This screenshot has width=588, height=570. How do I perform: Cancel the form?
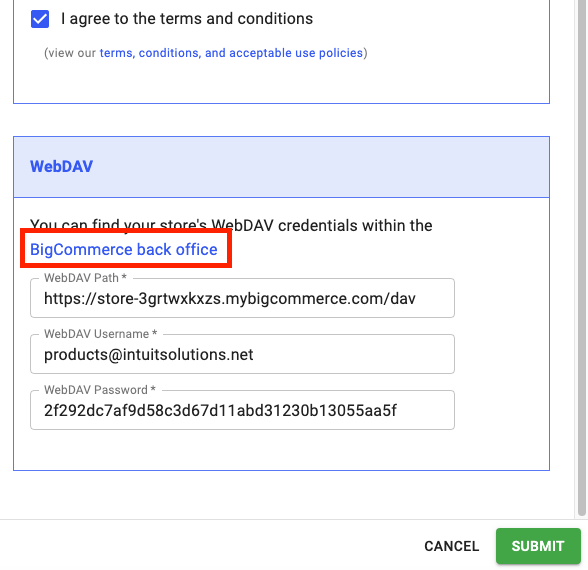[x=452, y=546]
